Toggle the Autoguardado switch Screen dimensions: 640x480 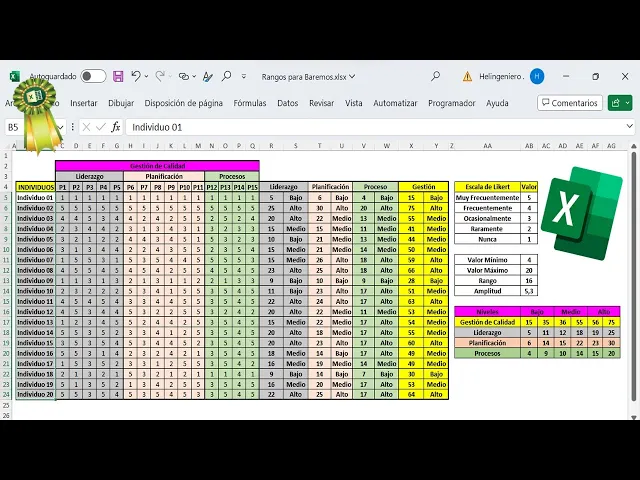point(93,76)
